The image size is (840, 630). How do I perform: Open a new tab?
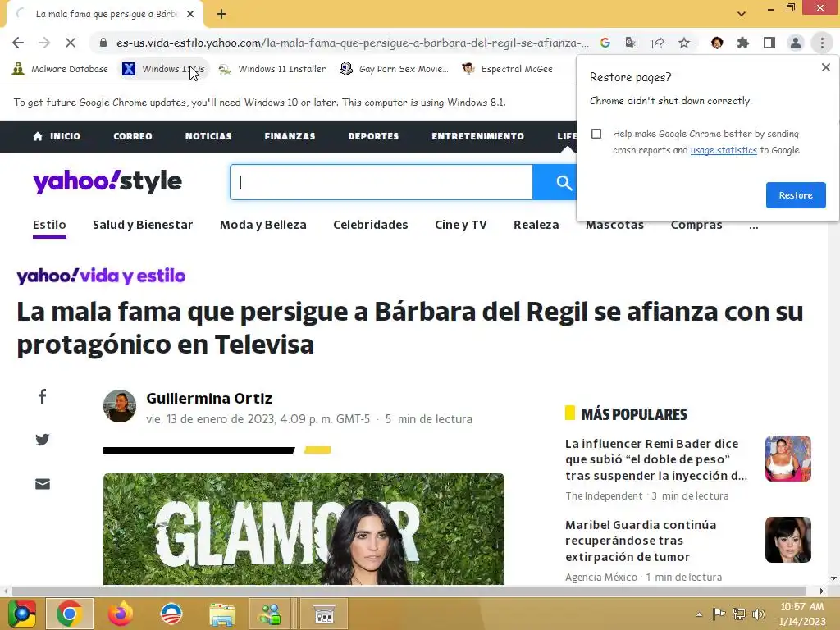pos(221,15)
